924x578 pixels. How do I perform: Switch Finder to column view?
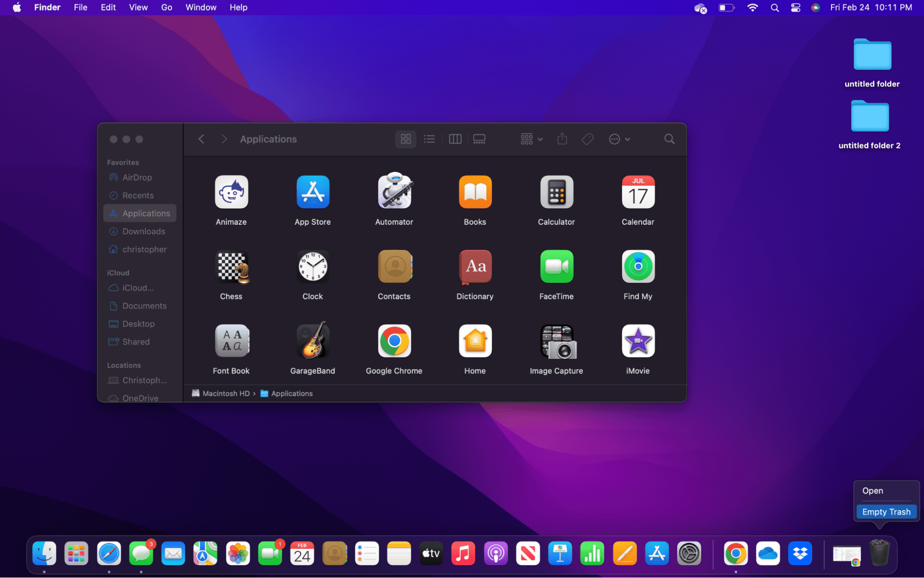455,139
